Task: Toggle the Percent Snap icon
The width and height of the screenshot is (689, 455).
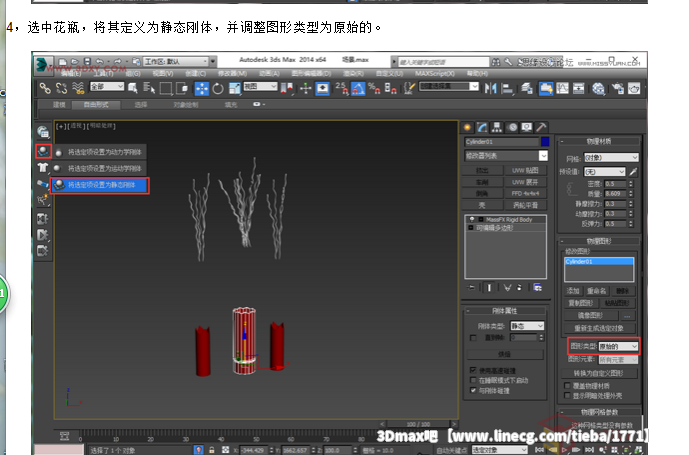Action: point(374,88)
